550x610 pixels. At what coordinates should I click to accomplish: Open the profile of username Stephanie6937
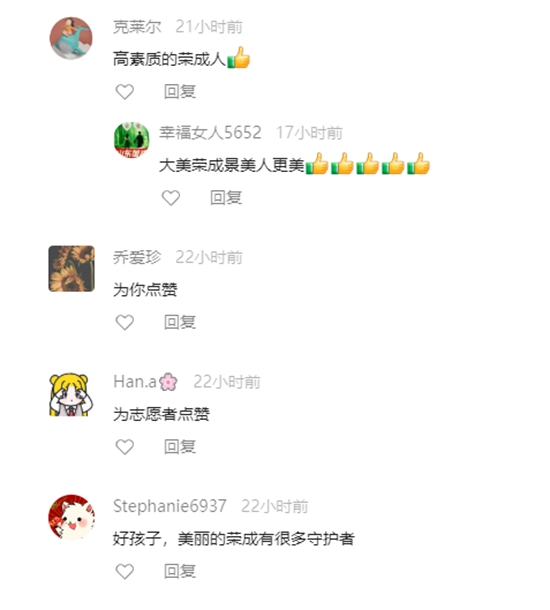point(170,506)
